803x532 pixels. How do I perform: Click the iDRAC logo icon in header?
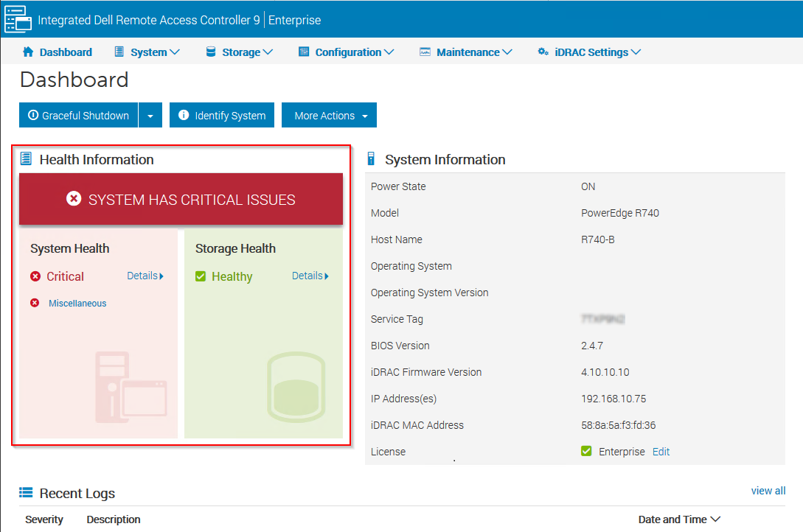(18, 18)
